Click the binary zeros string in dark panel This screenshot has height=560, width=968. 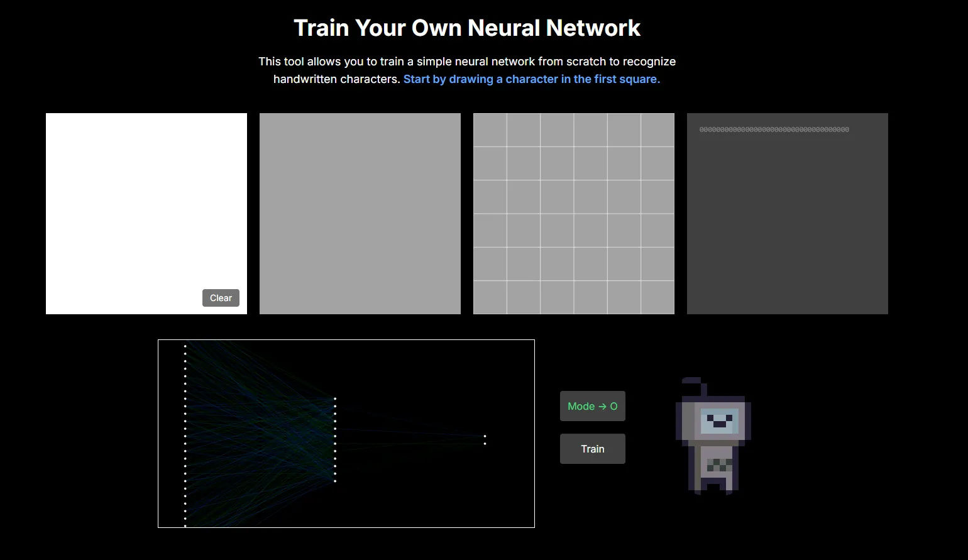point(774,129)
